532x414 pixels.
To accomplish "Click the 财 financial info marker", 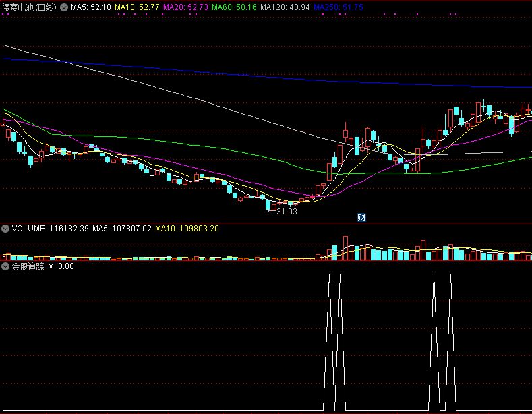I will point(361,218).
